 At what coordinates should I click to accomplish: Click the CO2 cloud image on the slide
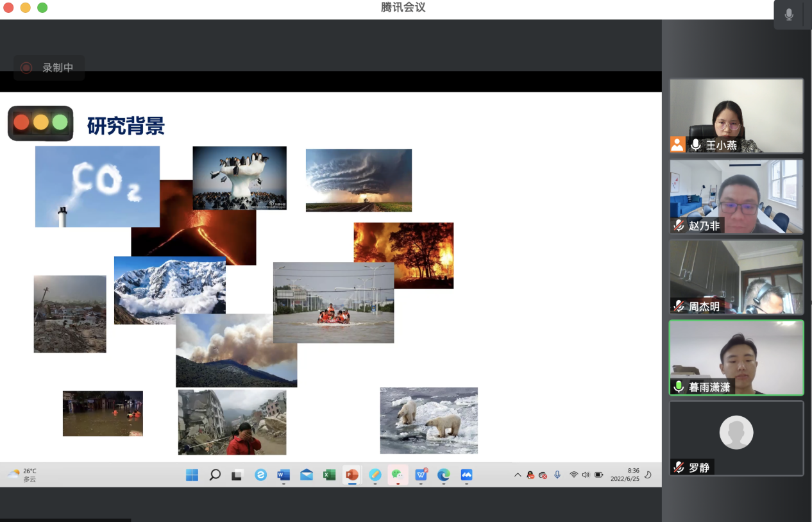point(97,187)
